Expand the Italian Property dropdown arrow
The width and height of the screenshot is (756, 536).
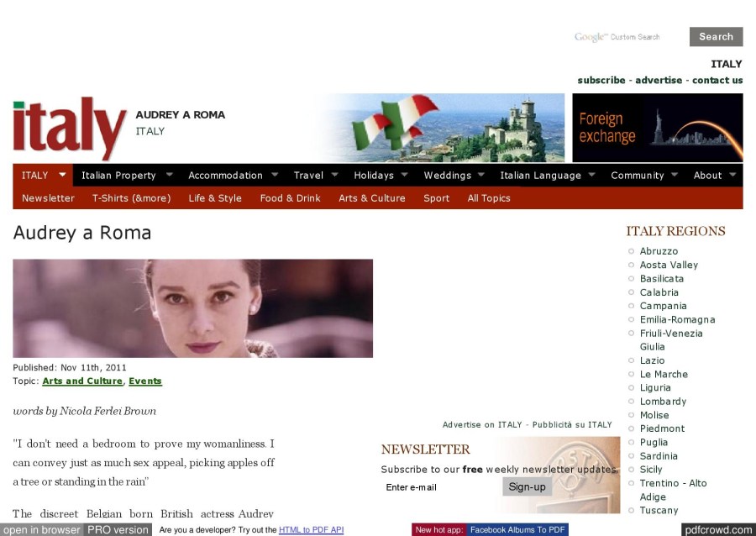[x=169, y=175]
